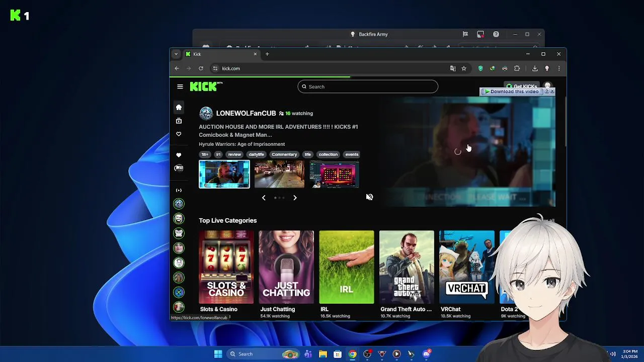Viewport: 644px width, 362px height.
Task: Click the flag icon in Backfire Army window
Action: (465, 34)
